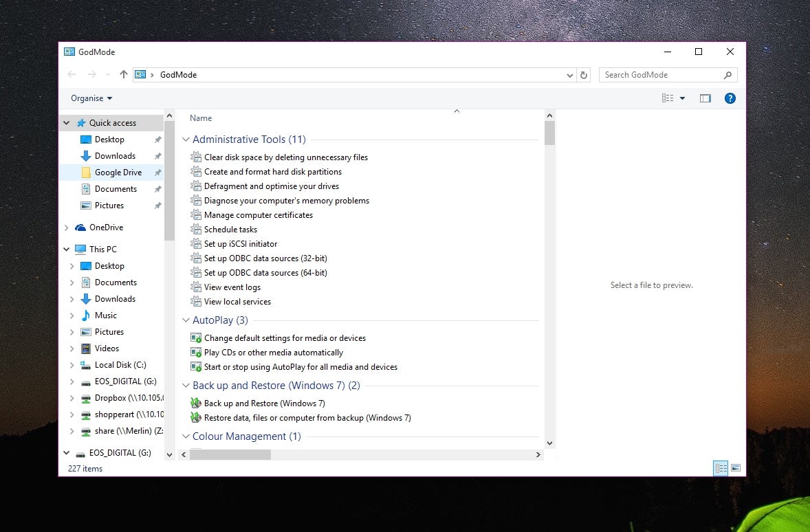Select Set up iSCSI initiator

click(x=240, y=244)
